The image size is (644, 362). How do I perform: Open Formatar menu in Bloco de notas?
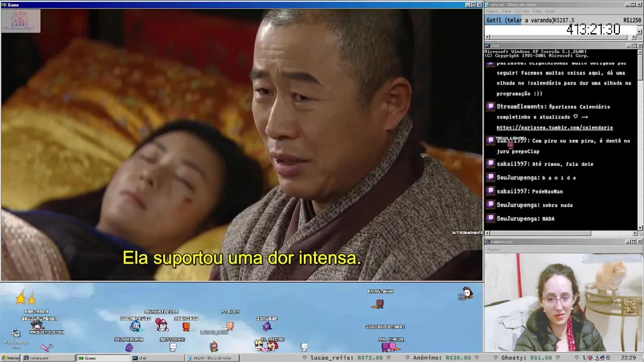tap(522, 11)
